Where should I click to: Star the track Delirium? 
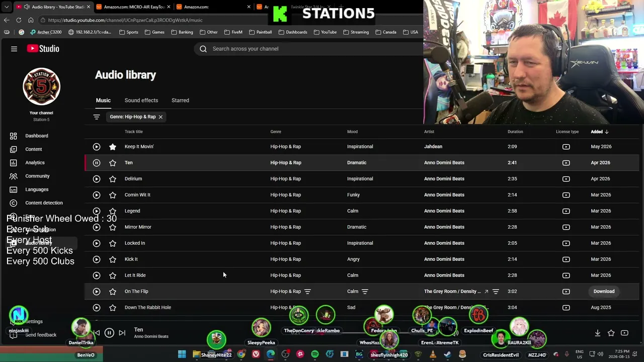point(113,179)
